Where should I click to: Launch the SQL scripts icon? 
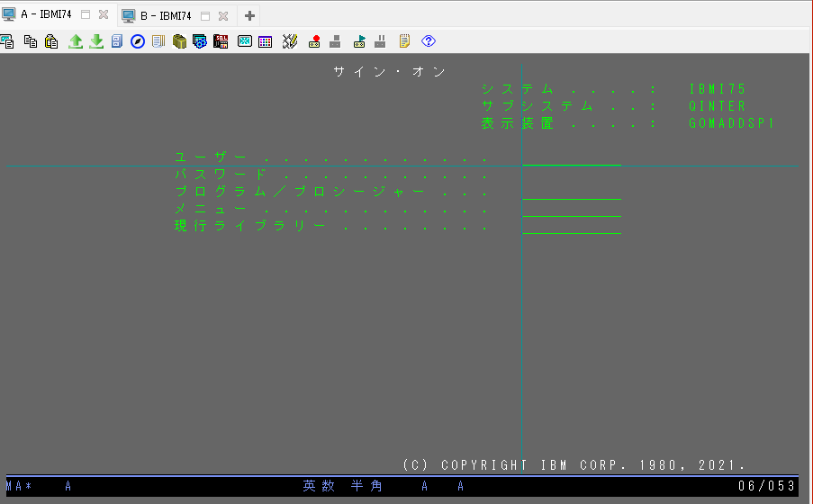(221, 41)
